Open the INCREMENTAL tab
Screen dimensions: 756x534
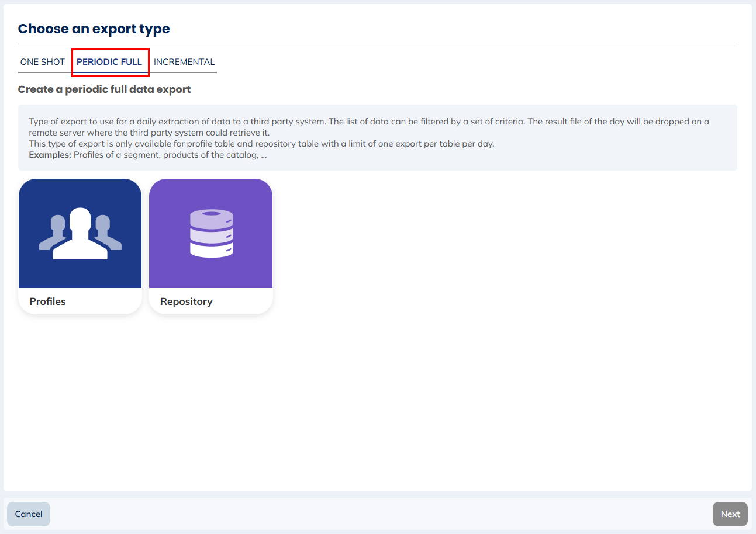pyautogui.click(x=184, y=62)
